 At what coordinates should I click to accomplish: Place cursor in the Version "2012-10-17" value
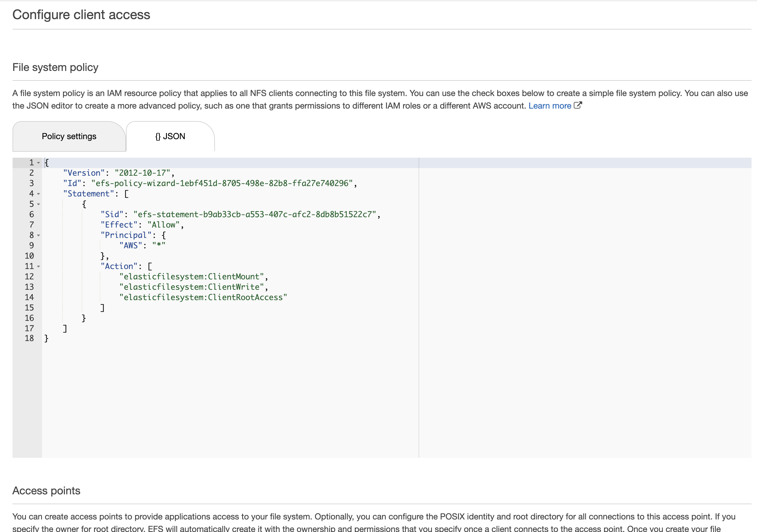142,173
